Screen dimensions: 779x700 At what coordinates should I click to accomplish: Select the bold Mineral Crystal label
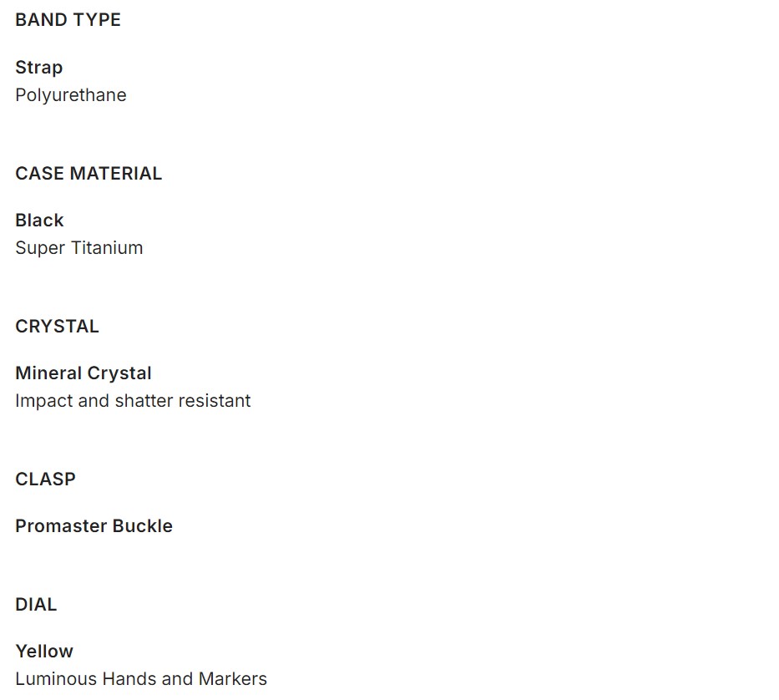click(x=83, y=373)
